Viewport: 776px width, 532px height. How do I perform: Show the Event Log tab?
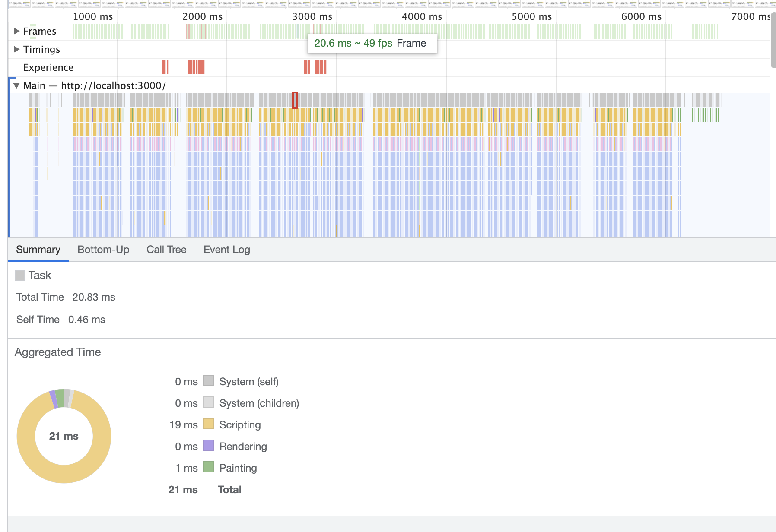click(226, 250)
